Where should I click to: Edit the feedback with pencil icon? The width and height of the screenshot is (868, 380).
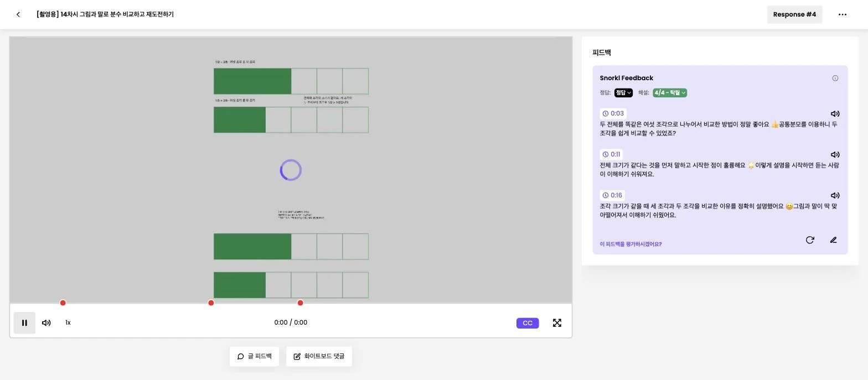(x=833, y=240)
